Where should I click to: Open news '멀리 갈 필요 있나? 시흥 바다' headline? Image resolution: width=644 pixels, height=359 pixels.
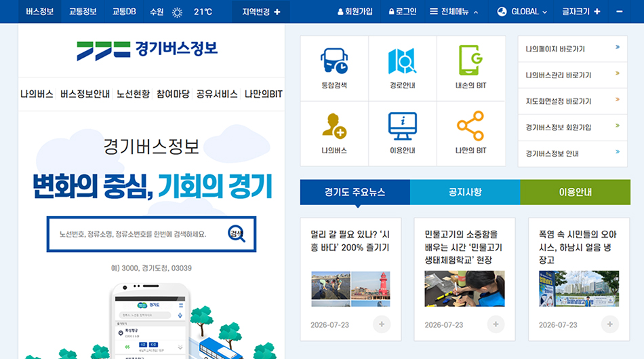350,241
